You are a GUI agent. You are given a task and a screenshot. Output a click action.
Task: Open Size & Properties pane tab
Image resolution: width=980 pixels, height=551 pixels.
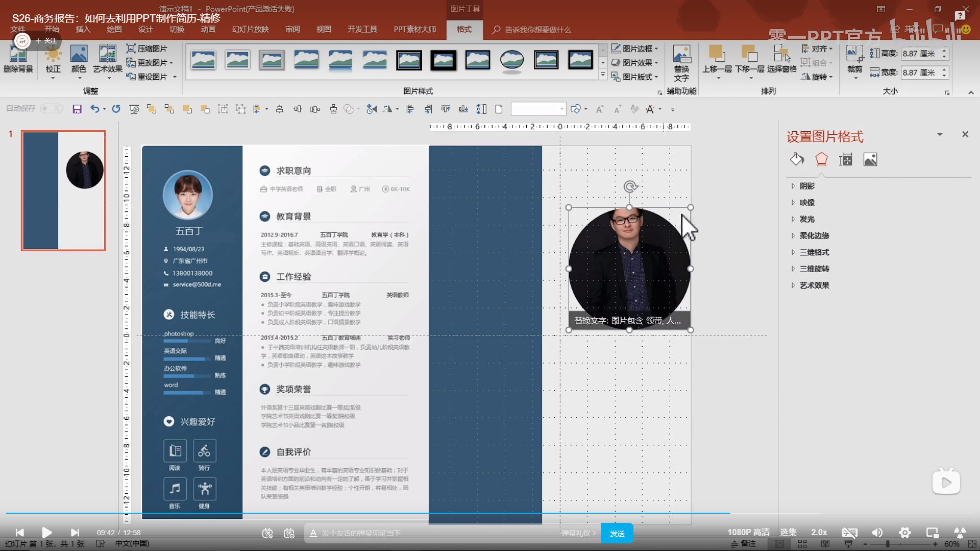tap(846, 159)
